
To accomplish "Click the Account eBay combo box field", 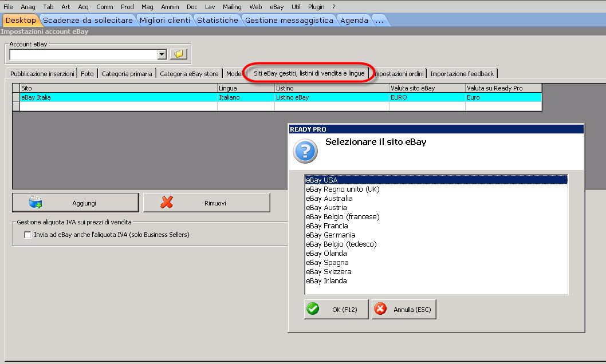I will [x=88, y=54].
